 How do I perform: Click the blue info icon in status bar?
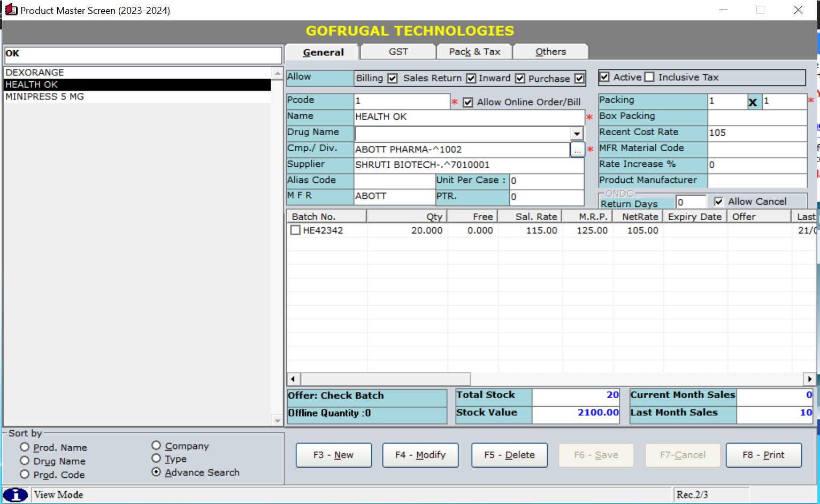16,495
